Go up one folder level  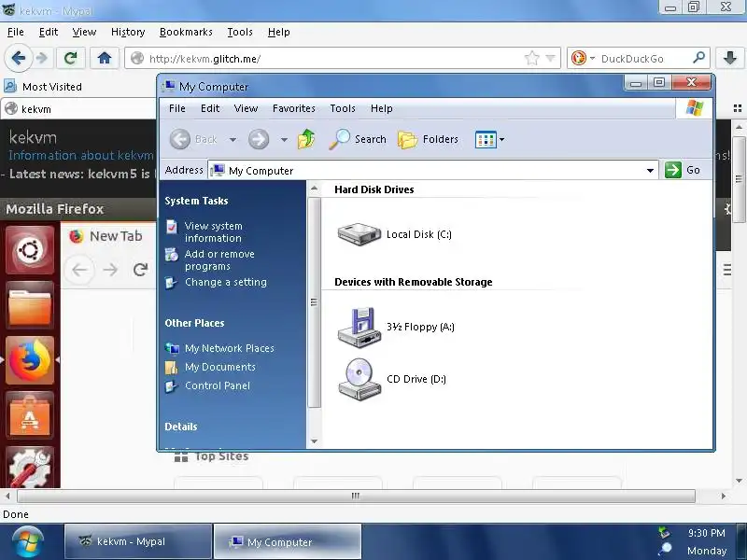tap(306, 139)
